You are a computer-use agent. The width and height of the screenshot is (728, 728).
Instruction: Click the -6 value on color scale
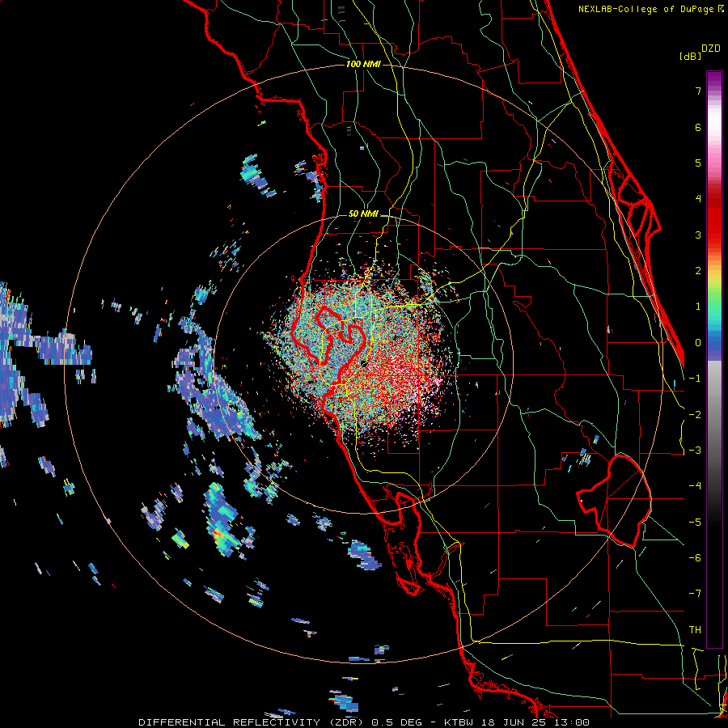695,558
